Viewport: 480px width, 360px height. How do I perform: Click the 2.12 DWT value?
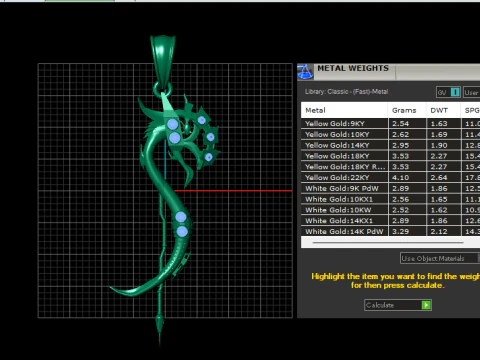(439, 231)
